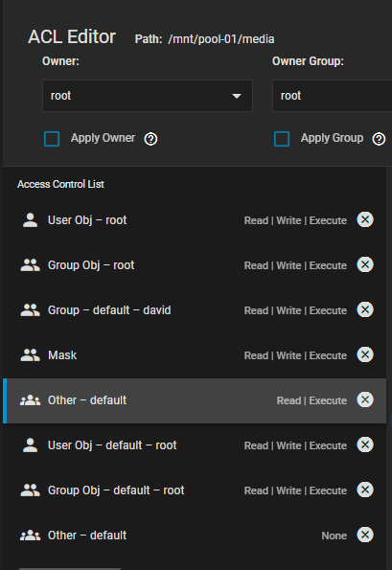Image resolution: width=392 pixels, height=570 pixels.
Task: Remove the highlighted Other – default entry
Action: click(365, 399)
